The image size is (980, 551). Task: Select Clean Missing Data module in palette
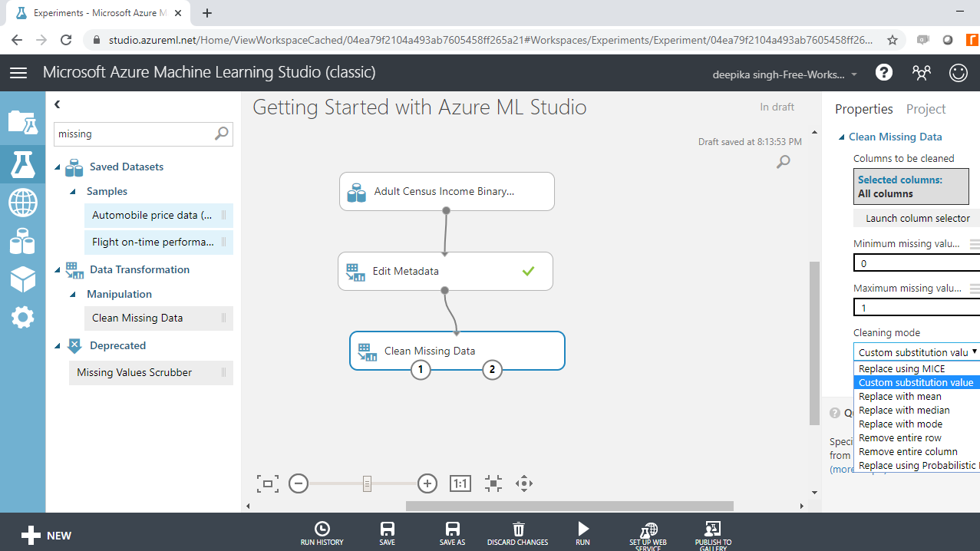click(x=159, y=318)
